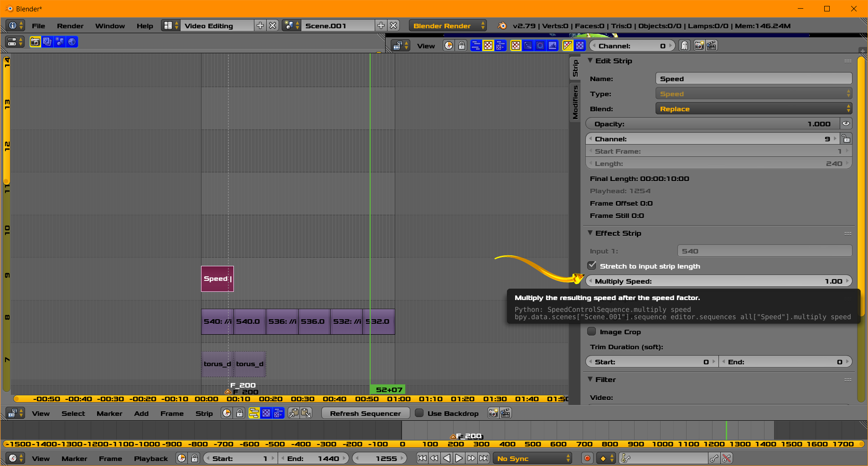The height and width of the screenshot is (466, 868).
Task: Select the Render Layers properties icon
Action: click(x=47, y=42)
